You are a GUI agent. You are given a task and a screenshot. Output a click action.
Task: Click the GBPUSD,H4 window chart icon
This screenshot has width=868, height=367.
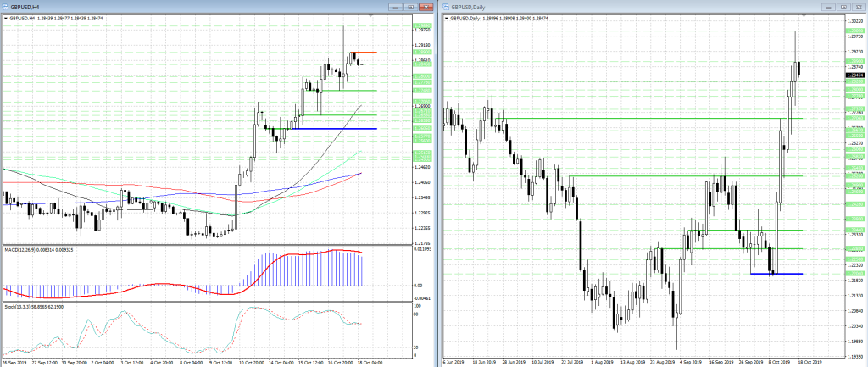pyautogui.click(x=5, y=7)
